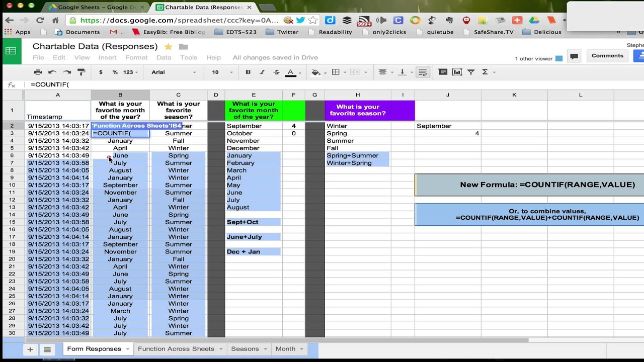Click the Twitter bird extension icon
This screenshot has width=644, height=362.
tap(300, 20)
